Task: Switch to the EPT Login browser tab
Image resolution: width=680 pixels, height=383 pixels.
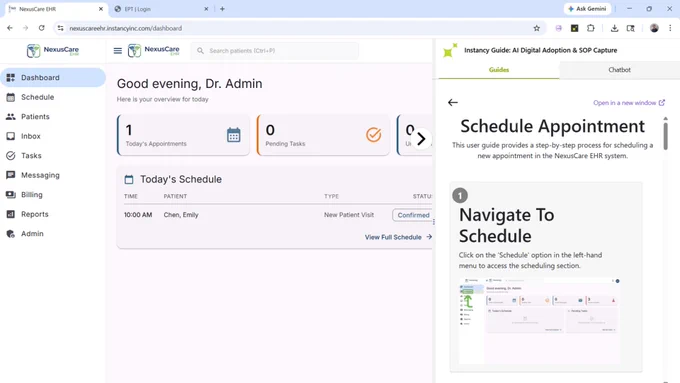Action: 161,9
